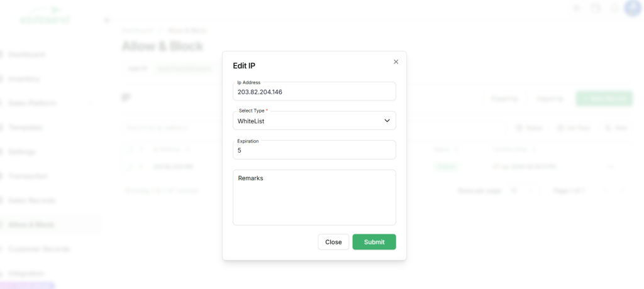The image size is (644, 289).
Task: Click the user avatar in top-right corner
Action: pyautogui.click(x=632, y=8)
